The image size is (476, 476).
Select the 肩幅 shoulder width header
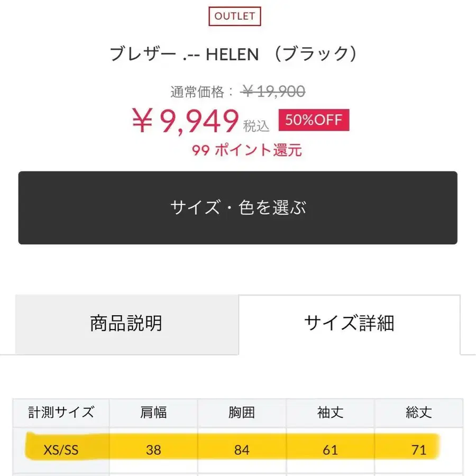click(153, 413)
